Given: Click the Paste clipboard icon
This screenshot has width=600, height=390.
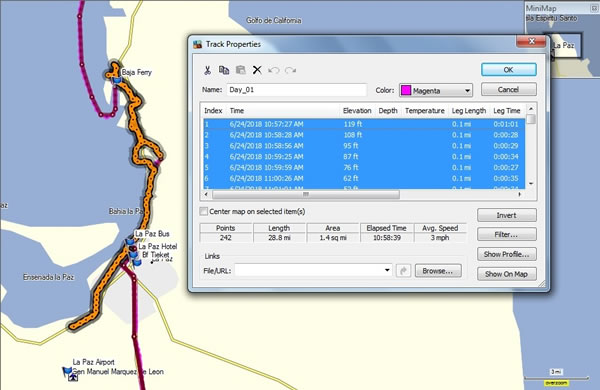Looking at the screenshot, I should (241, 70).
